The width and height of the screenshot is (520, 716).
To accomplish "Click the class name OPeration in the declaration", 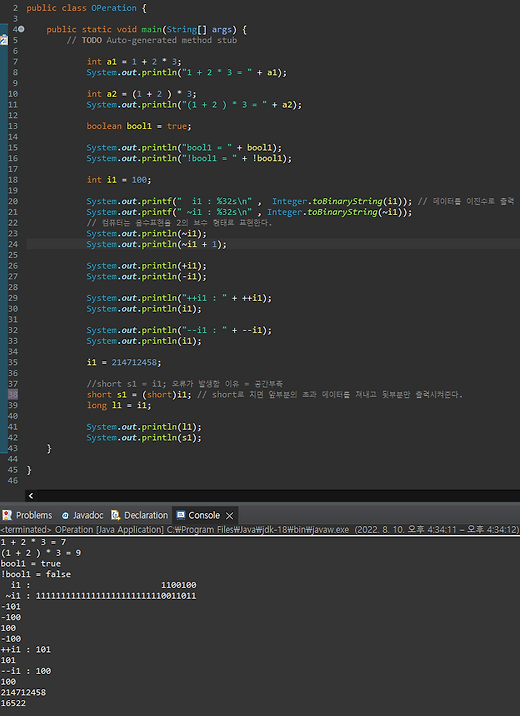I will click(x=114, y=8).
